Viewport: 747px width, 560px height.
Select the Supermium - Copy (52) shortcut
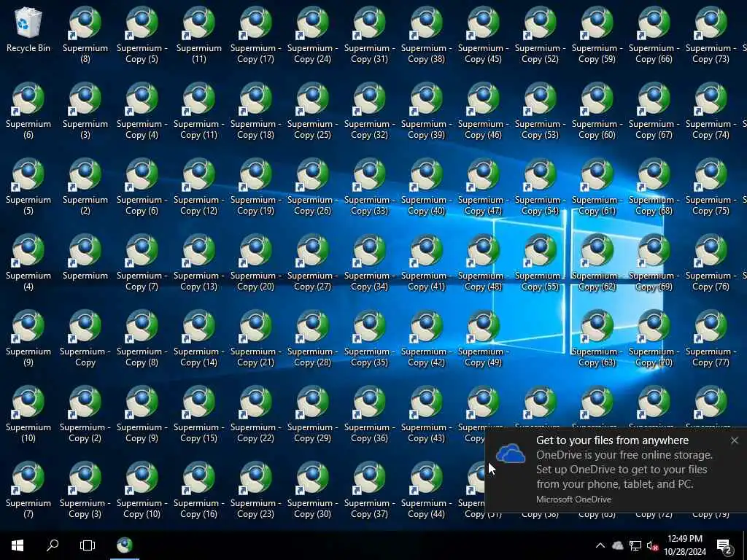(x=540, y=35)
